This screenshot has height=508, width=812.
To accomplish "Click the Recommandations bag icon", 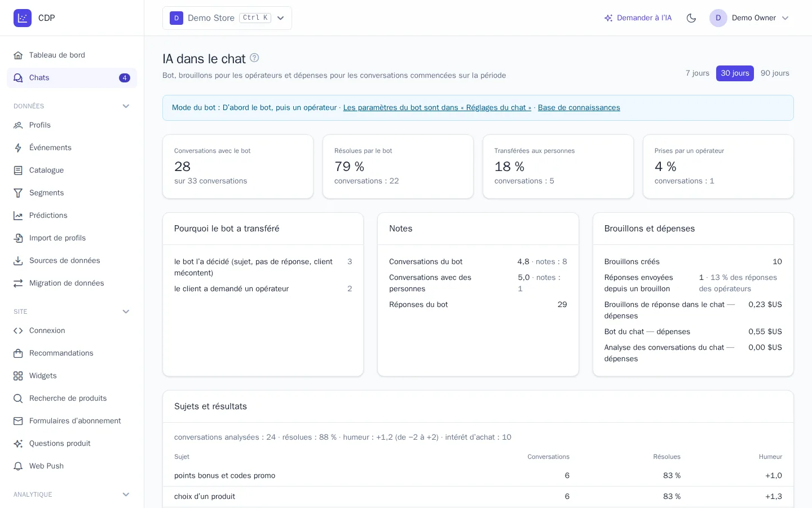I will point(18,353).
